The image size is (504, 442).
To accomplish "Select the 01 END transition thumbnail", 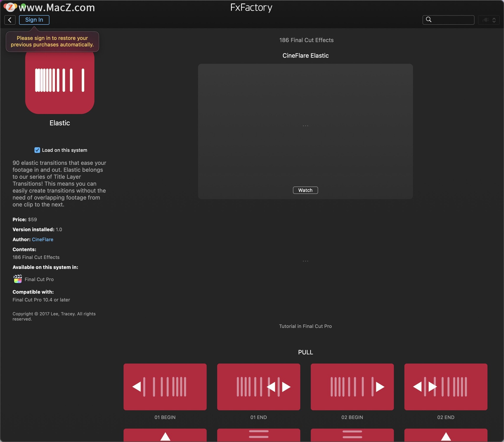I will coord(259,387).
